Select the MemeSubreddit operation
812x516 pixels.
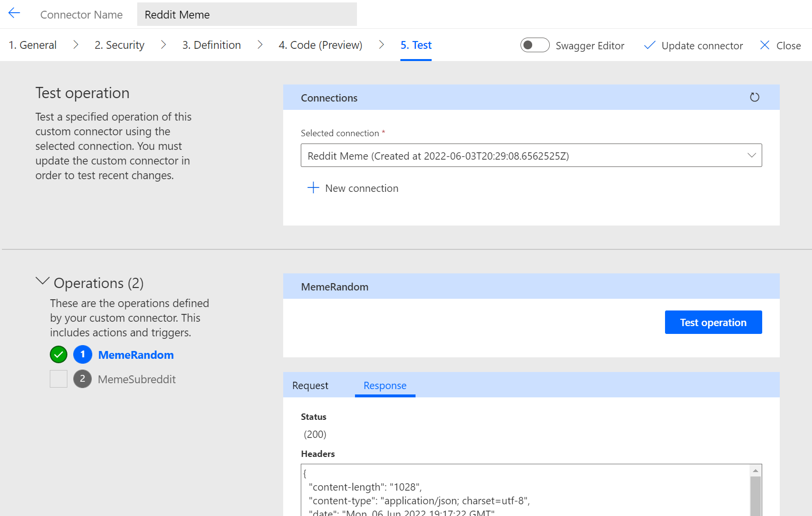pos(137,379)
